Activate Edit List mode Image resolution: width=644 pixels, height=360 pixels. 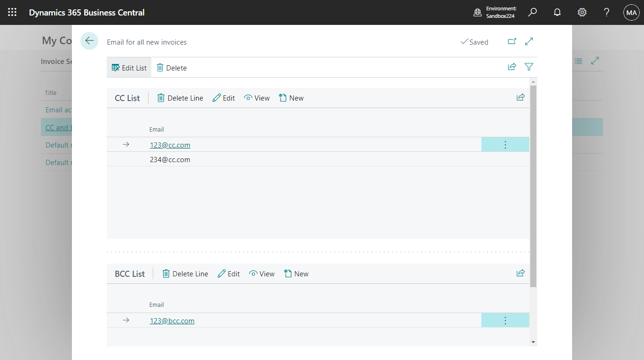pyautogui.click(x=129, y=67)
